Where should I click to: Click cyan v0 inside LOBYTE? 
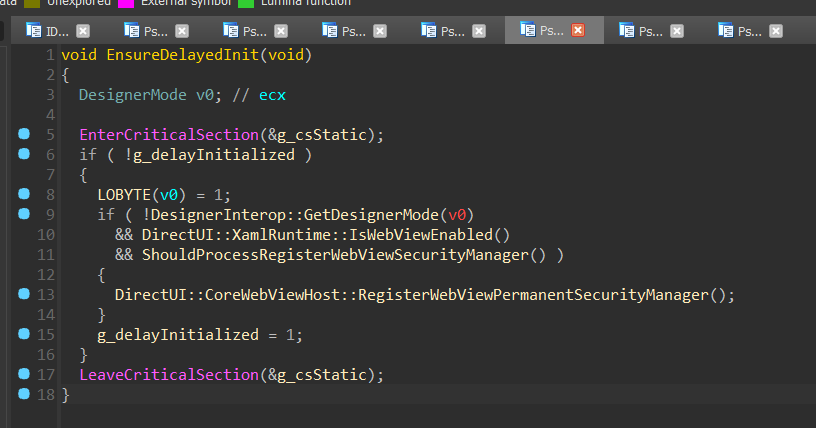click(169, 195)
